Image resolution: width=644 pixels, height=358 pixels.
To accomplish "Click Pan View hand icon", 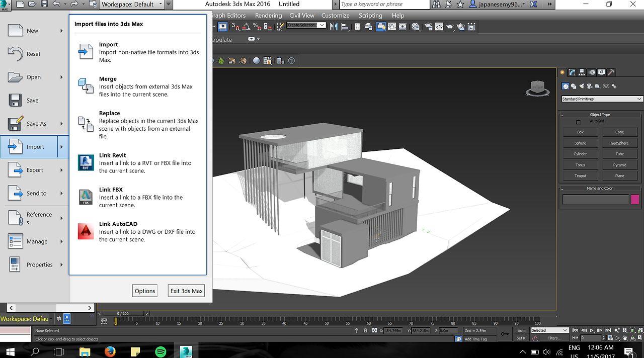I will (x=625, y=338).
